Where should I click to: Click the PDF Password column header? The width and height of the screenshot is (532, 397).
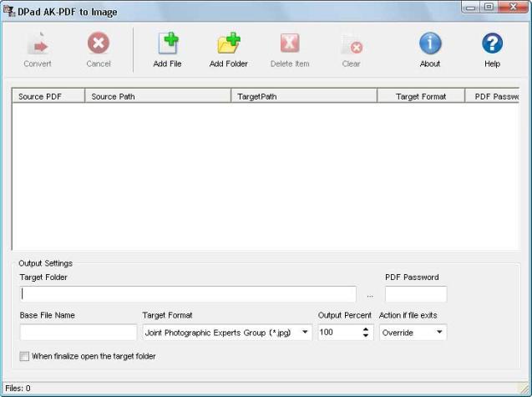point(492,96)
